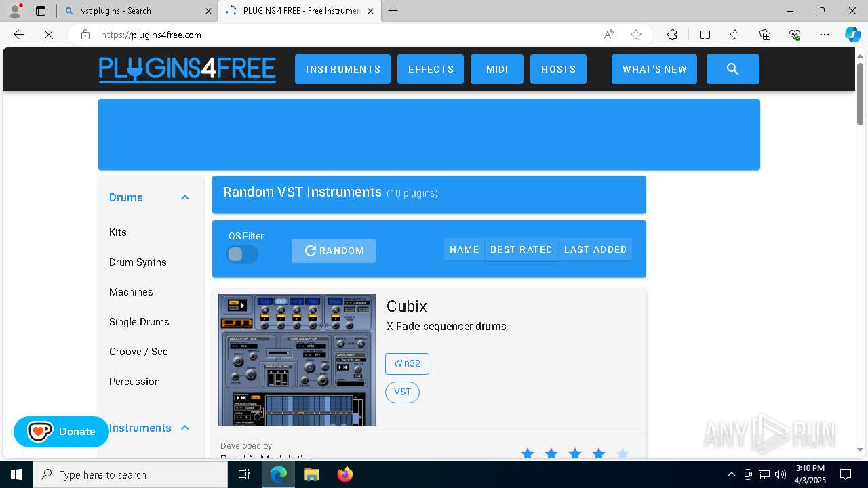
Task: Open volume control in system tray
Action: [781, 474]
